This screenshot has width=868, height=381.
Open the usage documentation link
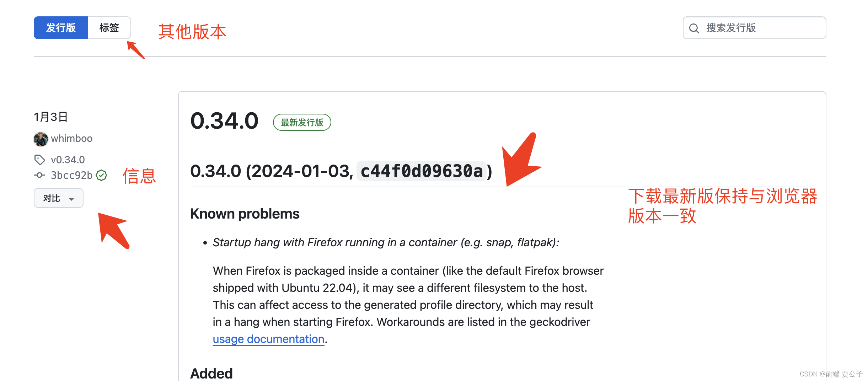[268, 339]
